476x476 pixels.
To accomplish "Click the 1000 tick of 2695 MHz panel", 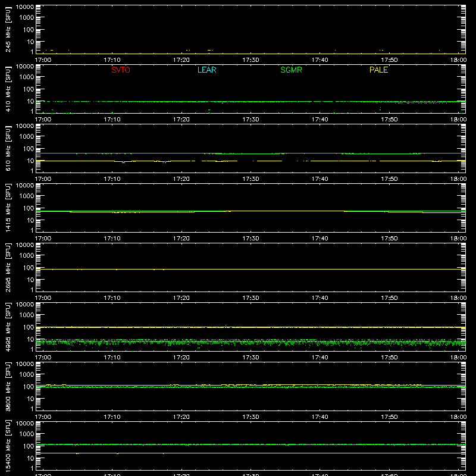I will click(x=27, y=256).
